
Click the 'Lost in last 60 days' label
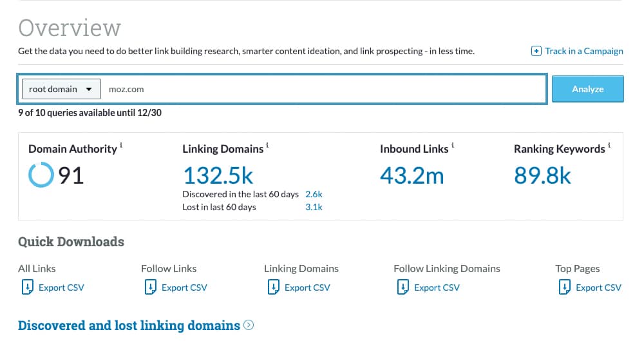tap(220, 207)
